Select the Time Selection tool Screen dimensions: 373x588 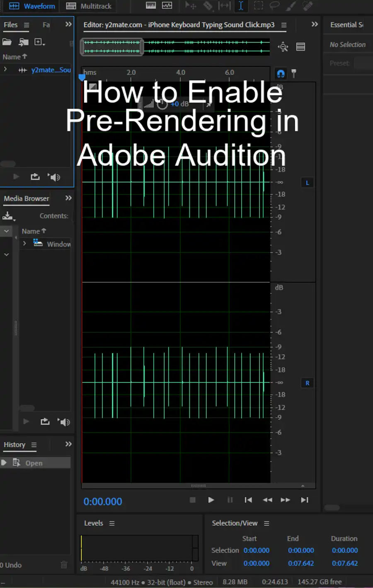coord(241,6)
